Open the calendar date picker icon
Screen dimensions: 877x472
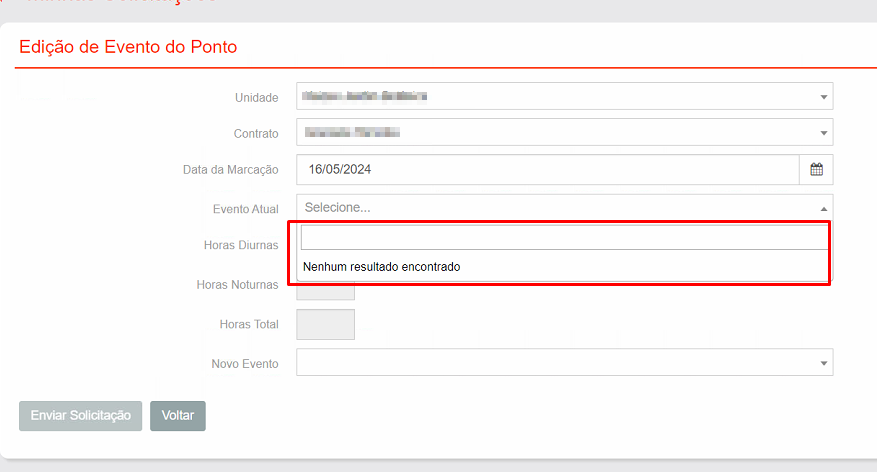pyautogui.click(x=816, y=170)
